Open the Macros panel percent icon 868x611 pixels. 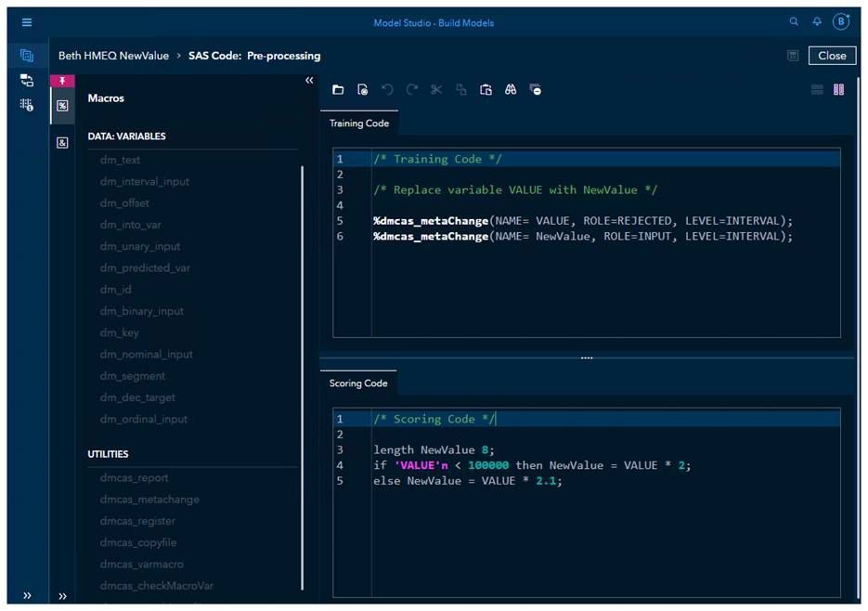(62, 106)
